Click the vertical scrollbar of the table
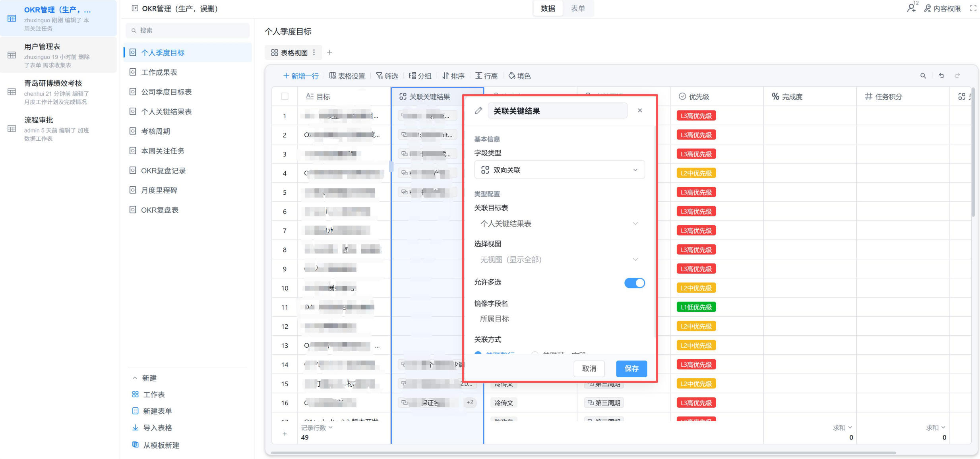 pyautogui.click(x=973, y=152)
